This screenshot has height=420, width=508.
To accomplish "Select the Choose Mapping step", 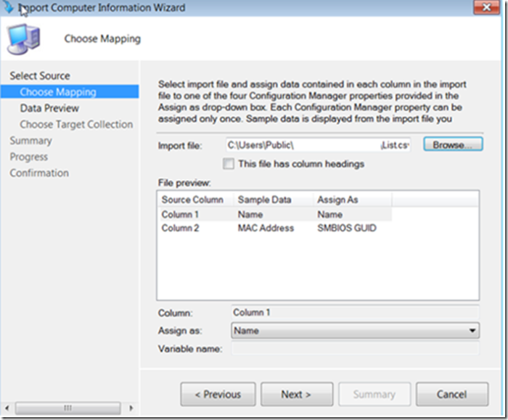I will [x=70, y=92].
